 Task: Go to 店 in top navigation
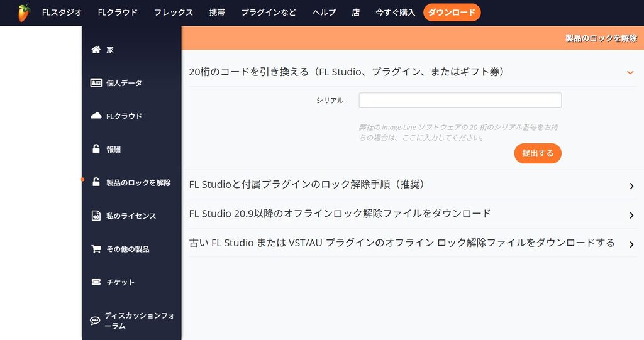click(356, 13)
